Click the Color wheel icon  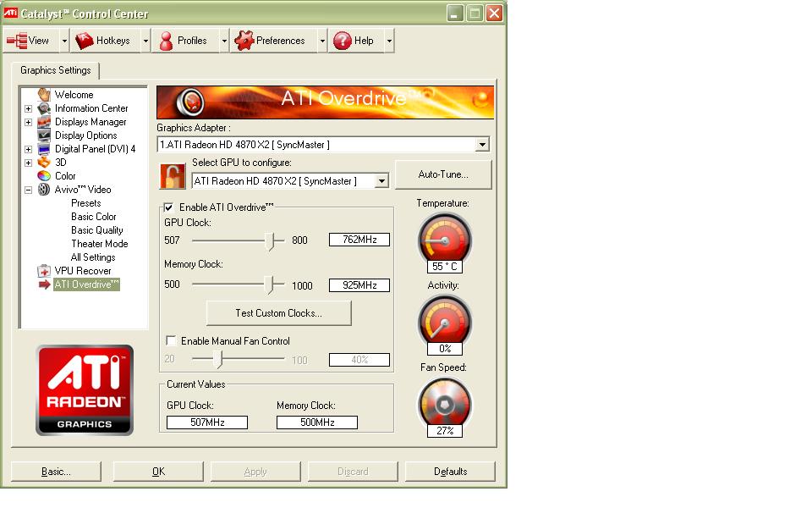[44, 176]
